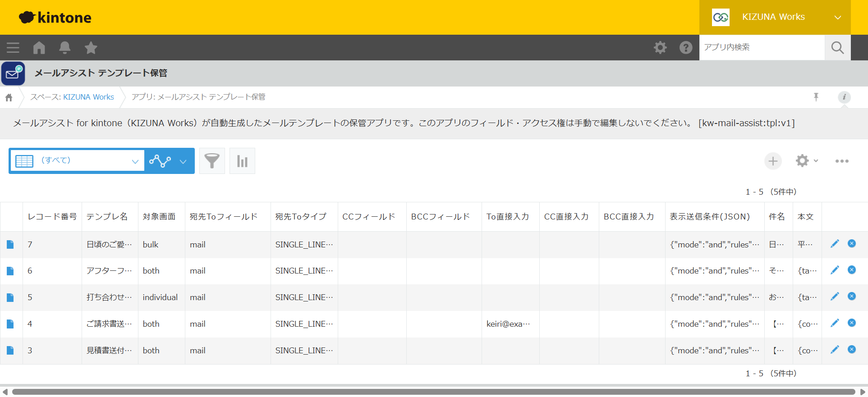Pin the app description with the pin icon
Viewport: 868px width, 397px height.
(x=816, y=97)
